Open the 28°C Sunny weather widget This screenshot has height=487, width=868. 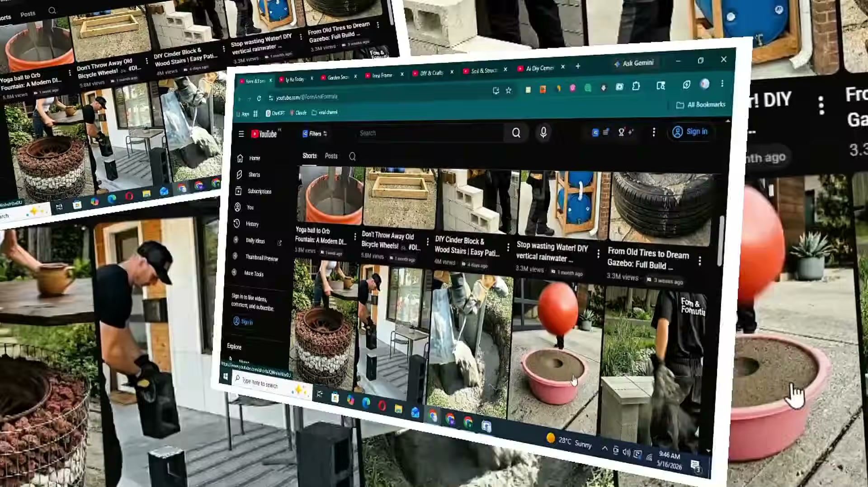(x=569, y=441)
